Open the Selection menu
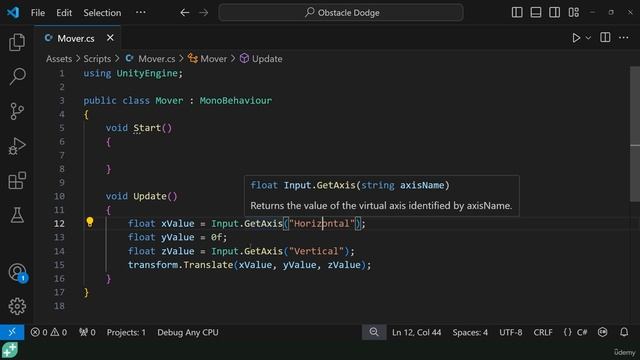 [102, 13]
